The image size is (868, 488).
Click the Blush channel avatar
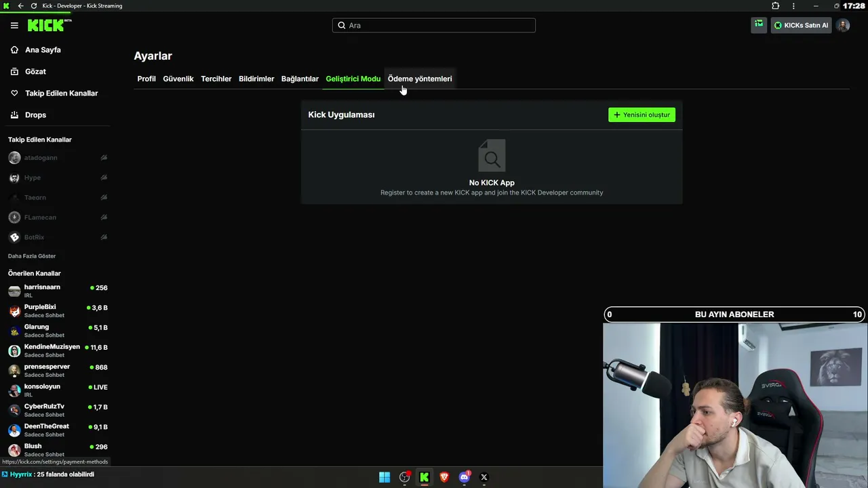point(14,450)
